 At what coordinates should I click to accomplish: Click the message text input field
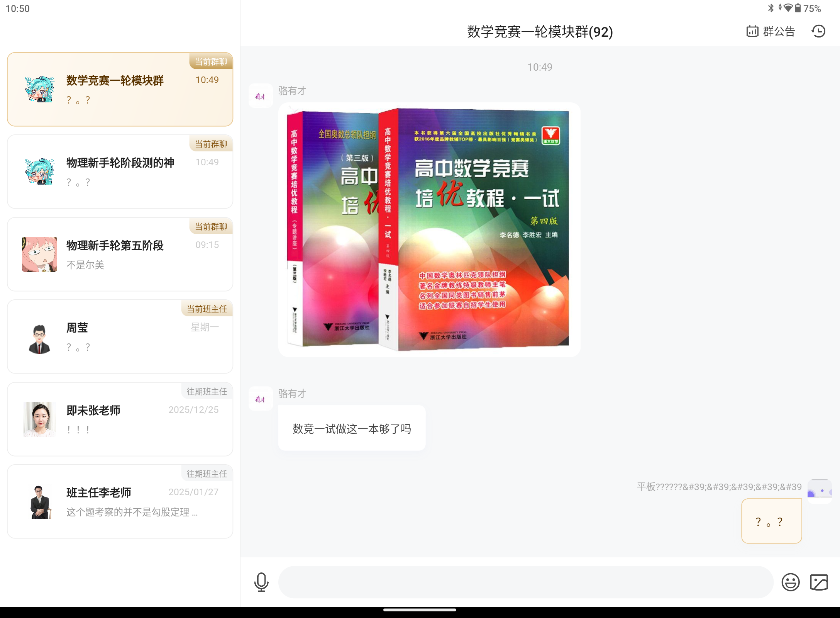tap(526, 582)
